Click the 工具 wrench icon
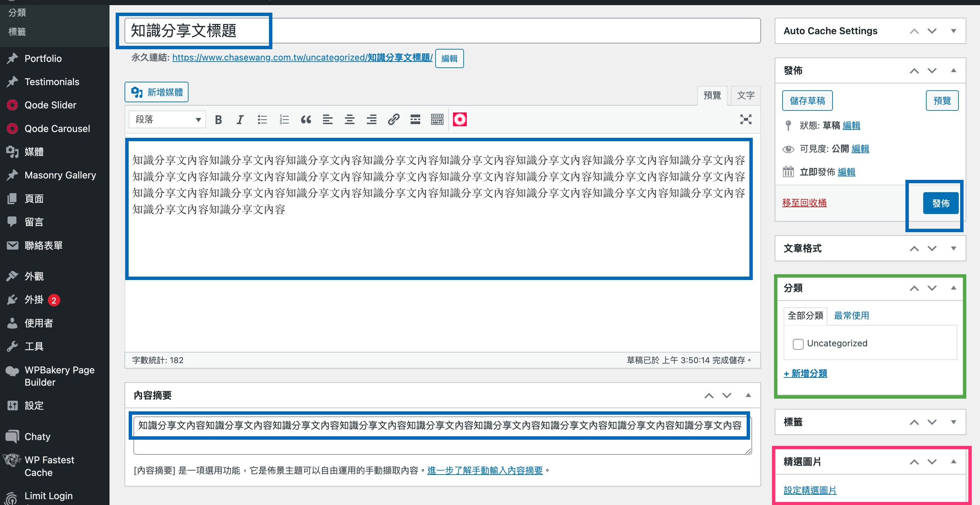This screenshot has height=505, width=980. coord(12,346)
